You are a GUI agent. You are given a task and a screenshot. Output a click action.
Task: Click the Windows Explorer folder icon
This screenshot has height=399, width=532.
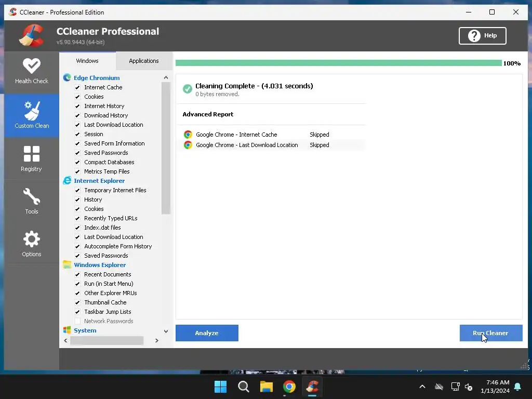(67, 264)
